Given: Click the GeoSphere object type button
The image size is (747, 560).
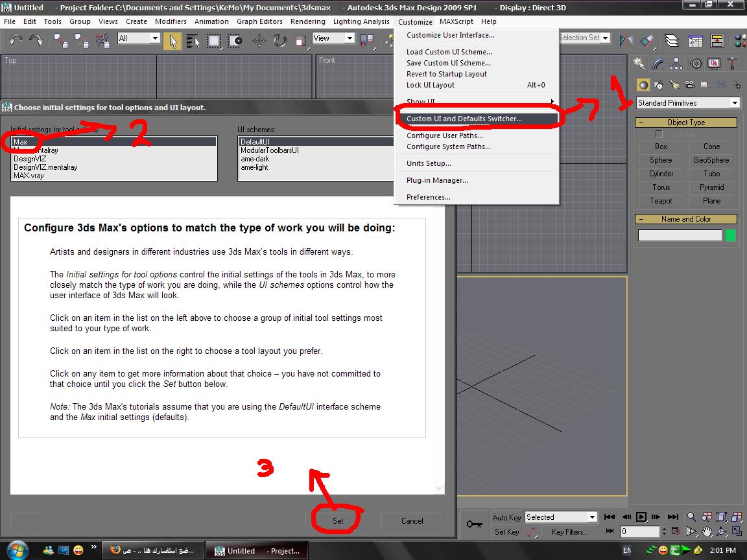Looking at the screenshot, I should [x=711, y=160].
